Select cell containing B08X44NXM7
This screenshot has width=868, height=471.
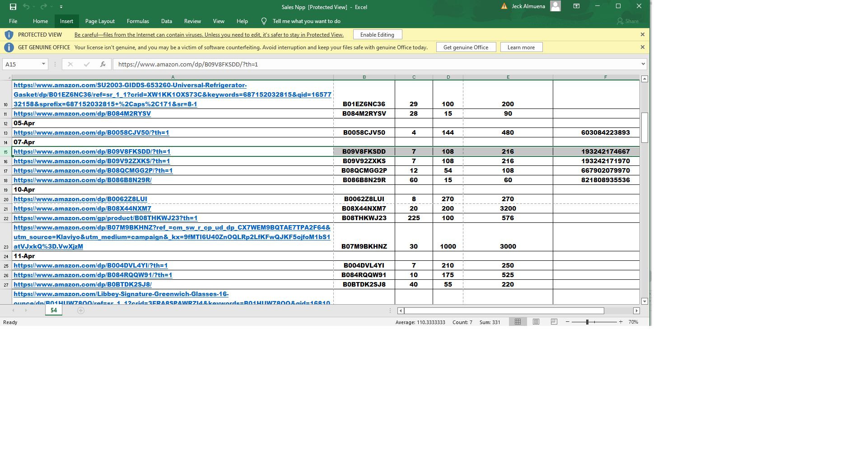[364, 209]
